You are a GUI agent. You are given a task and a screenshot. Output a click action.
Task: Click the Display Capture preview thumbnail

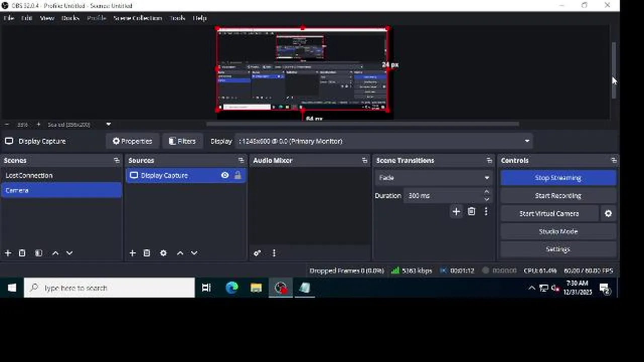(x=302, y=70)
